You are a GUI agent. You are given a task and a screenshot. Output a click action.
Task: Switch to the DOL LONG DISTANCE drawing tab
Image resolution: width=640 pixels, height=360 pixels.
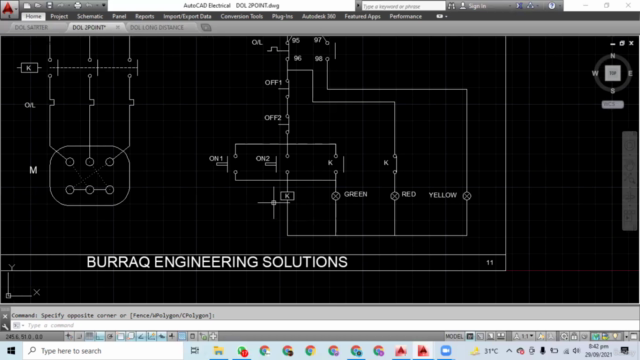[157, 27]
